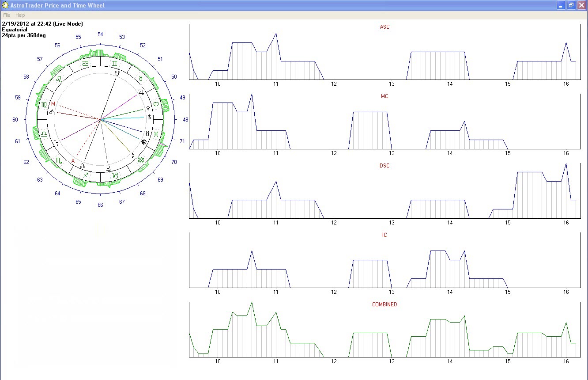This screenshot has height=380, width=588.
Task: Click the red M midheaven marker
Action: (53, 104)
